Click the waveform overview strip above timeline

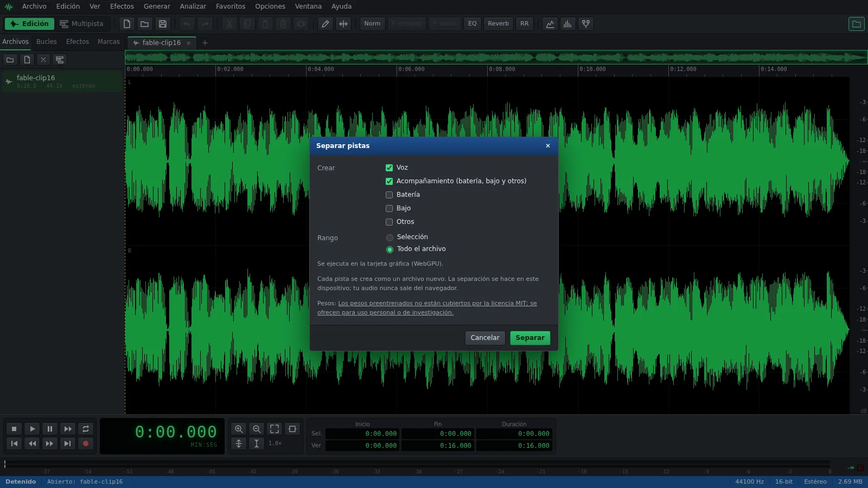point(496,57)
